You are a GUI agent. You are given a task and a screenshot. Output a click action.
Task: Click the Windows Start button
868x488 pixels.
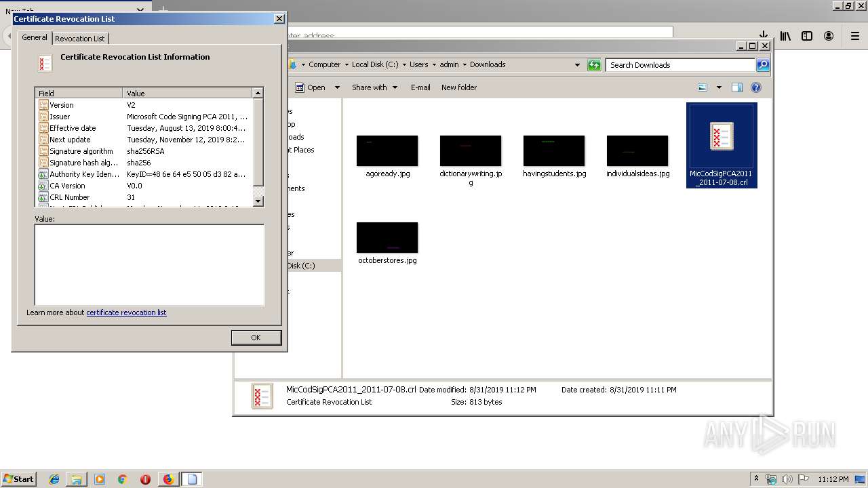pyautogui.click(x=19, y=479)
